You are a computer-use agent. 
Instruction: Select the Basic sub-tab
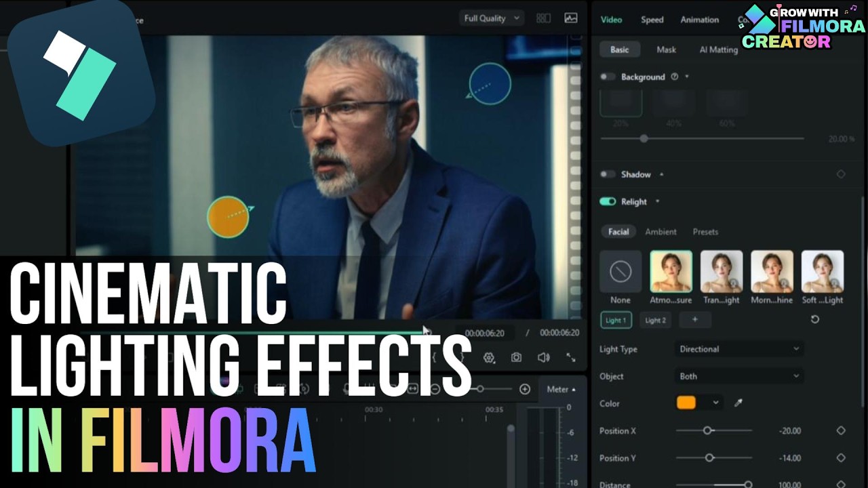(619, 49)
